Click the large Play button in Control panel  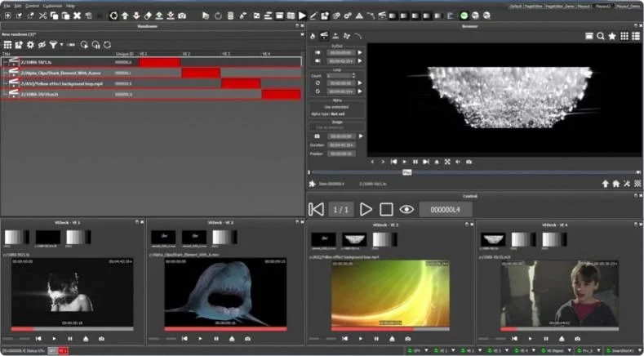[366, 210]
